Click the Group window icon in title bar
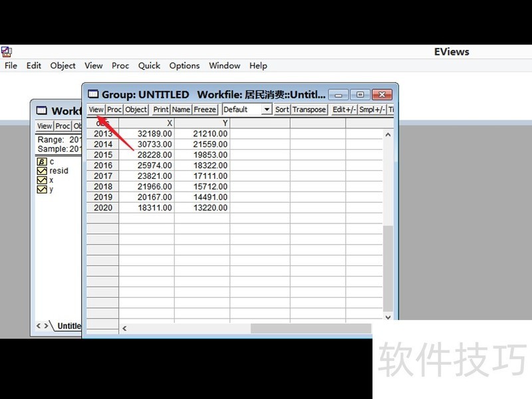The image size is (532, 399). [93, 94]
